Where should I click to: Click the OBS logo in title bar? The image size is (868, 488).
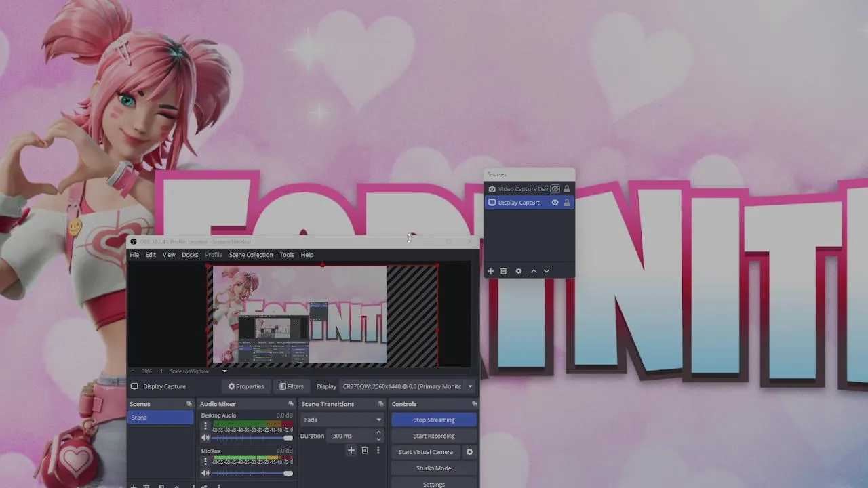[134, 242]
